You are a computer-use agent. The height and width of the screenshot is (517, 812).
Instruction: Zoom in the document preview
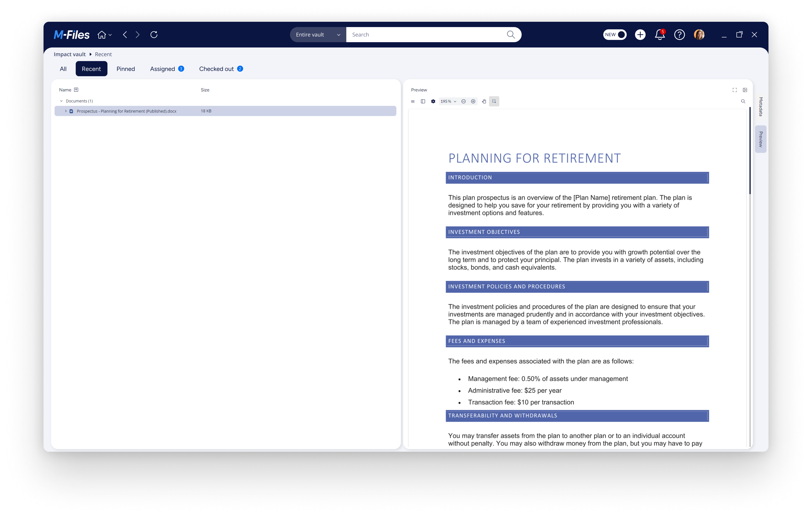(473, 101)
